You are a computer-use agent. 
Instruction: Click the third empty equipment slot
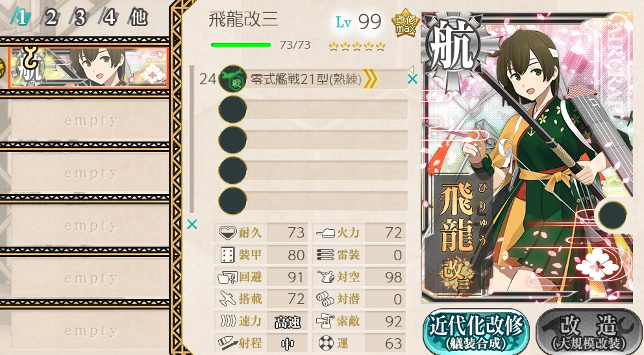[314, 140]
